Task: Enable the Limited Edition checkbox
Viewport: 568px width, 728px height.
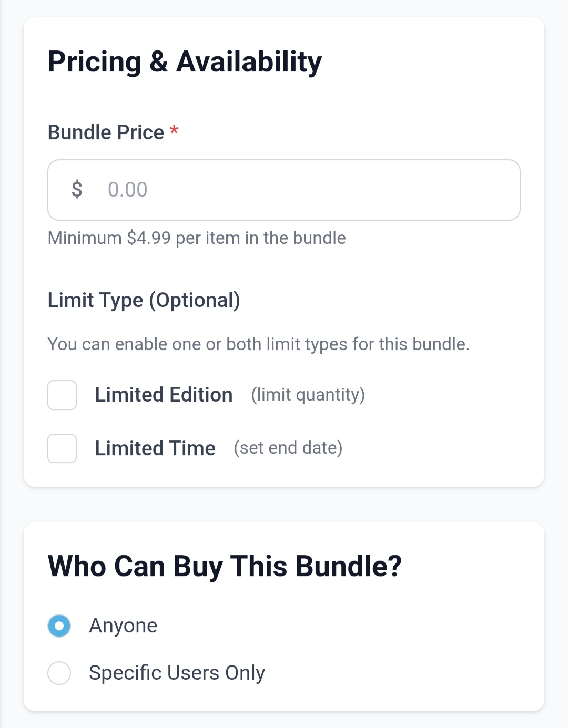Action: tap(62, 395)
